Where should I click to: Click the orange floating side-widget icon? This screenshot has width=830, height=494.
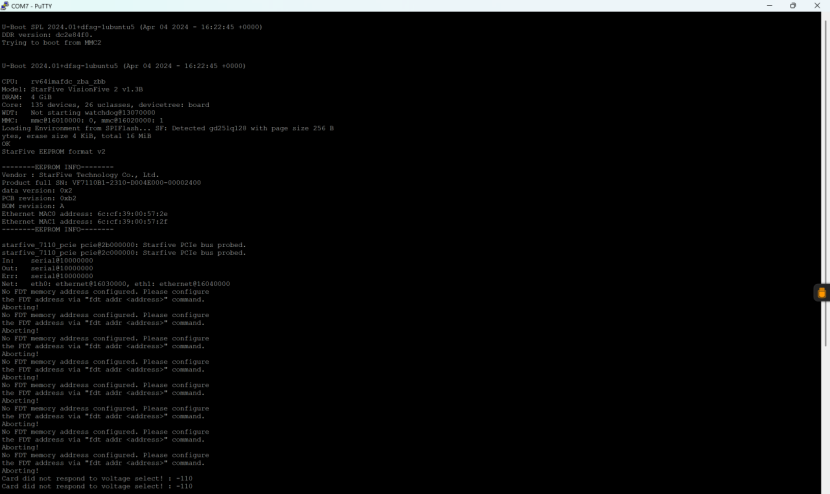(x=821, y=293)
